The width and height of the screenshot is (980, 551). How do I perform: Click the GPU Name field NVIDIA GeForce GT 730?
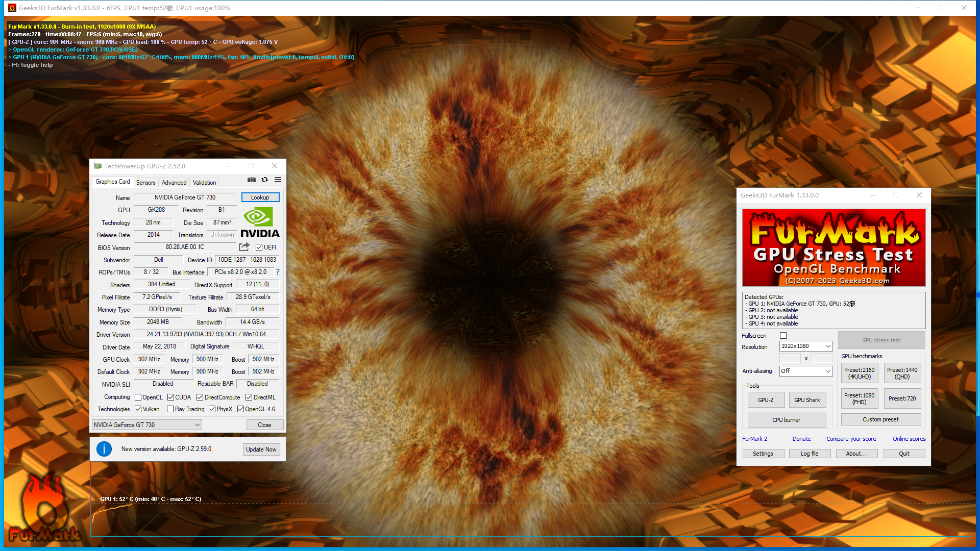point(185,197)
